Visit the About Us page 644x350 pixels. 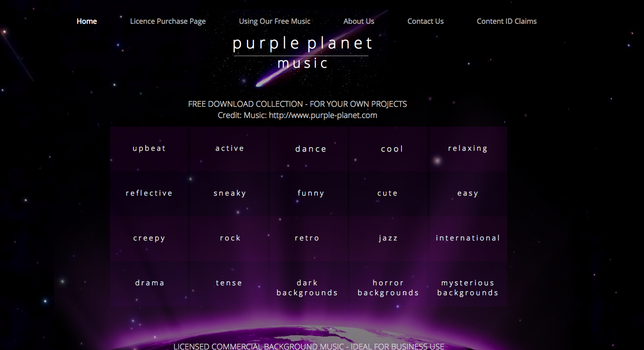[359, 21]
